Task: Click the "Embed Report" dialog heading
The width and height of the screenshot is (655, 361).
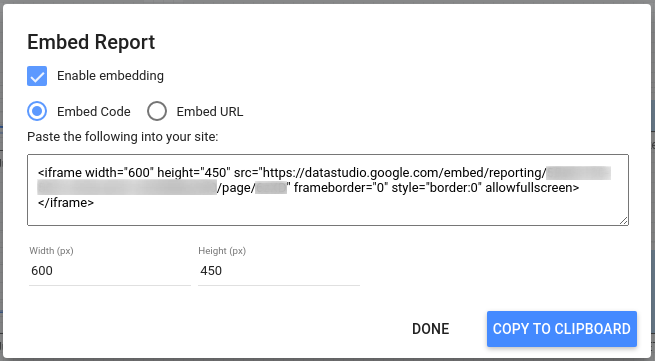Action: click(x=91, y=42)
